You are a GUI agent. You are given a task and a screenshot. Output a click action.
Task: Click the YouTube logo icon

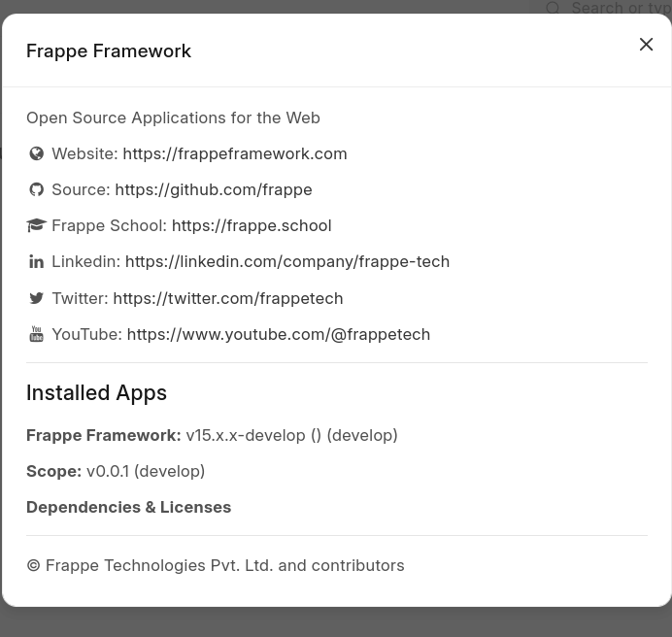point(37,334)
